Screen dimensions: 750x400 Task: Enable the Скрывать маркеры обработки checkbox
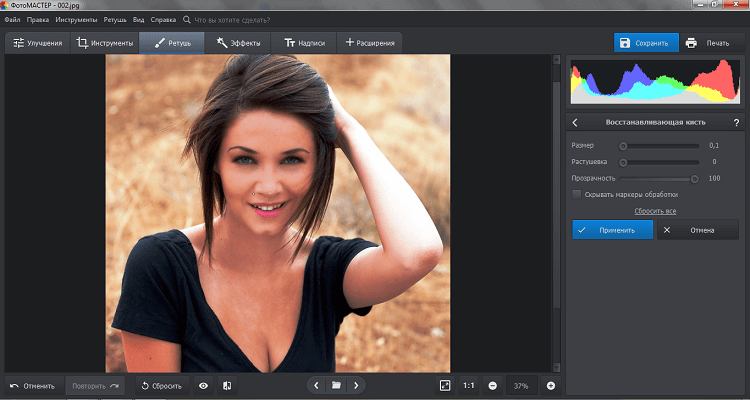[x=576, y=194]
